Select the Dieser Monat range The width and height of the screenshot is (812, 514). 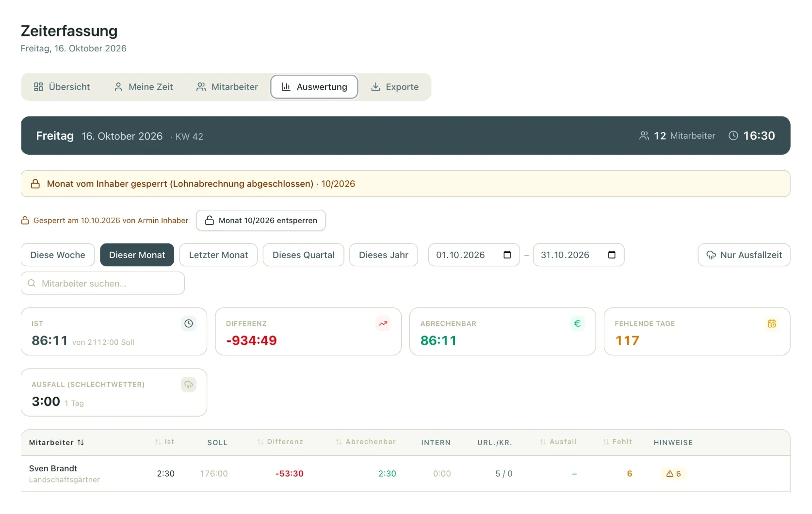137,255
